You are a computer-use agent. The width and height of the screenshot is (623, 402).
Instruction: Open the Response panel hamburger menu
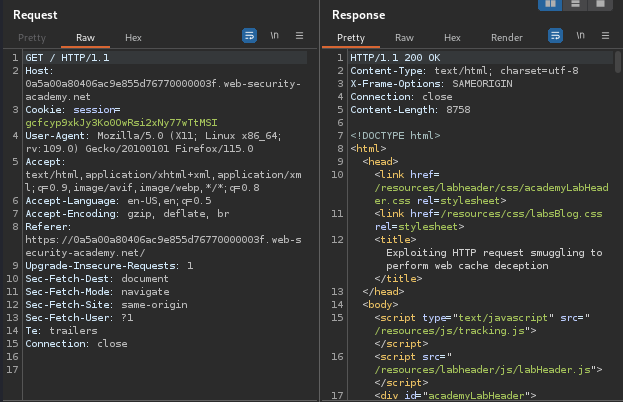pyautogui.click(x=606, y=36)
